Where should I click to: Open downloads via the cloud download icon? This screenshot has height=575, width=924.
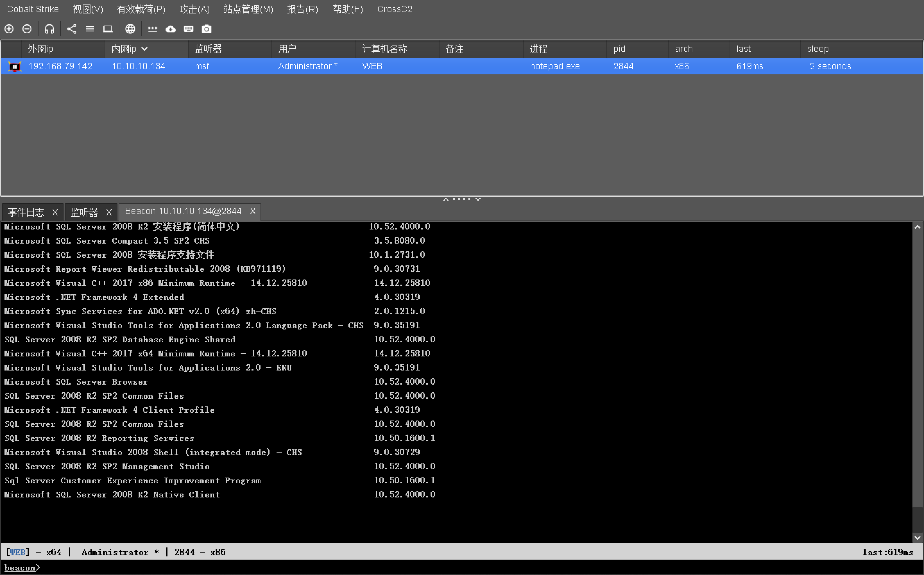[170, 29]
